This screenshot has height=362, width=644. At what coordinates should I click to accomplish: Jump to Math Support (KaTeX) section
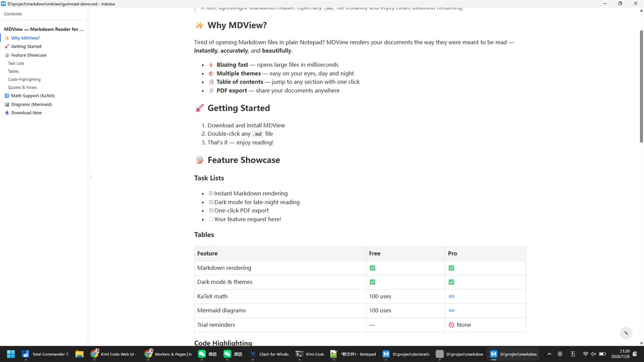coord(33,96)
